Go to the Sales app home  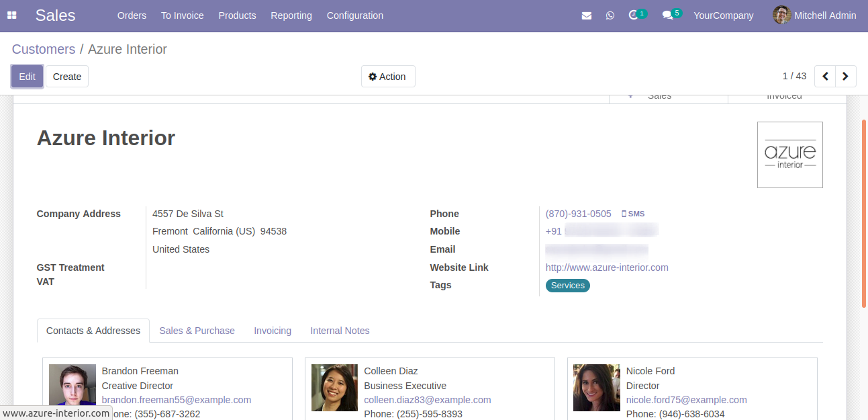[x=56, y=15]
